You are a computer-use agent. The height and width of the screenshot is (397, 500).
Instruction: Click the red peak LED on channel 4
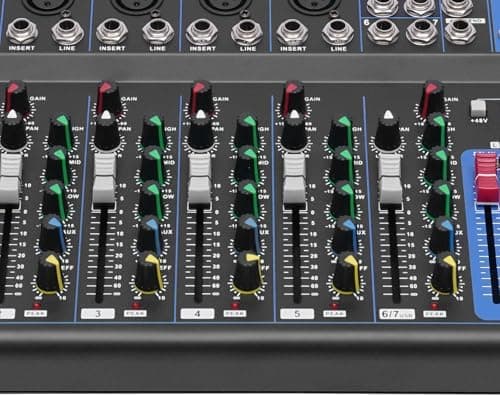(235, 305)
